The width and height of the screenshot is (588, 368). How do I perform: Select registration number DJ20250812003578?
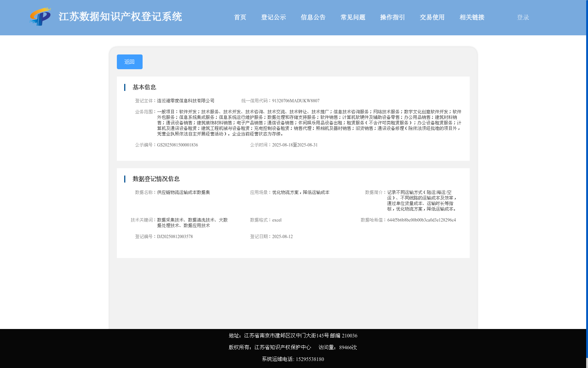175,237
